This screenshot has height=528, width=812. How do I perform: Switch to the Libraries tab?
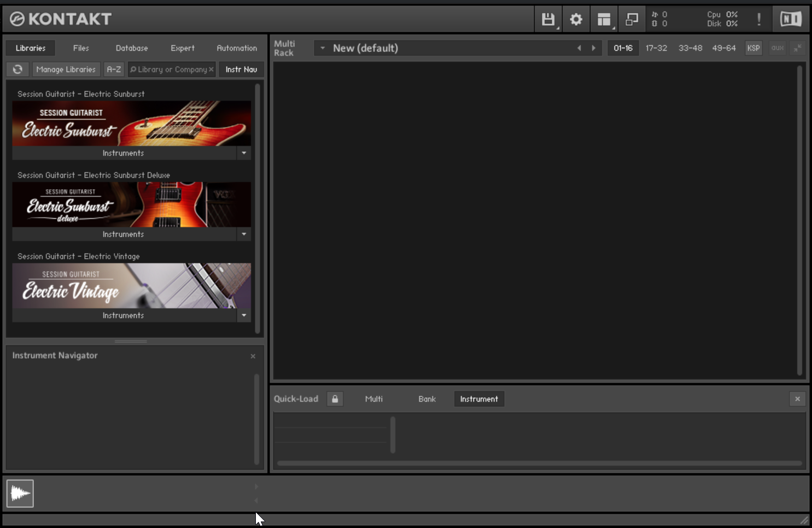click(x=31, y=48)
